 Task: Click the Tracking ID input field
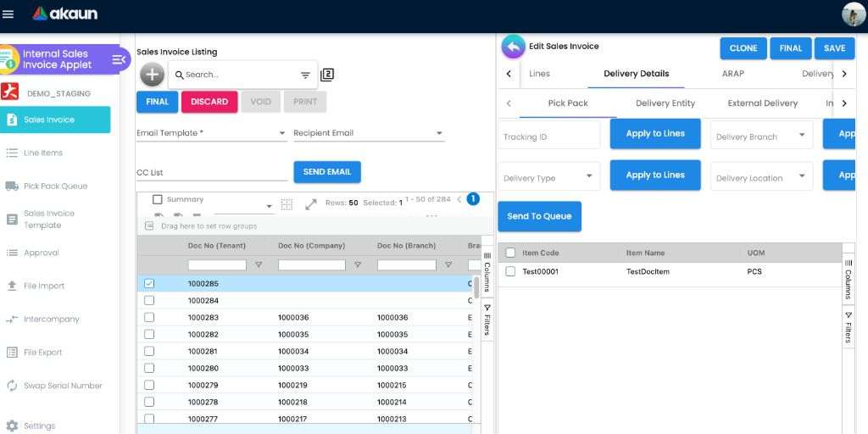(x=549, y=135)
